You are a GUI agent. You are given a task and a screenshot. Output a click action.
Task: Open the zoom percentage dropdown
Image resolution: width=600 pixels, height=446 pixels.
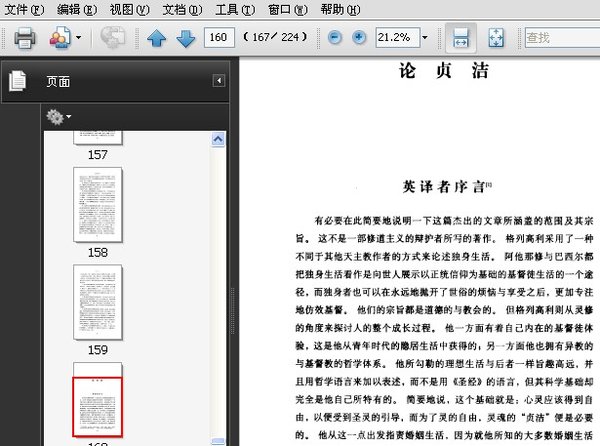[x=424, y=38]
